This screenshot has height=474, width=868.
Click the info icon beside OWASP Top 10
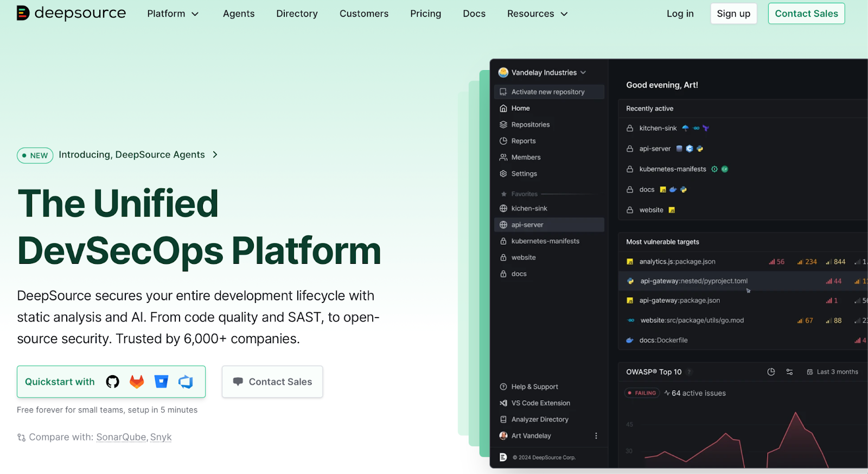[x=690, y=372]
